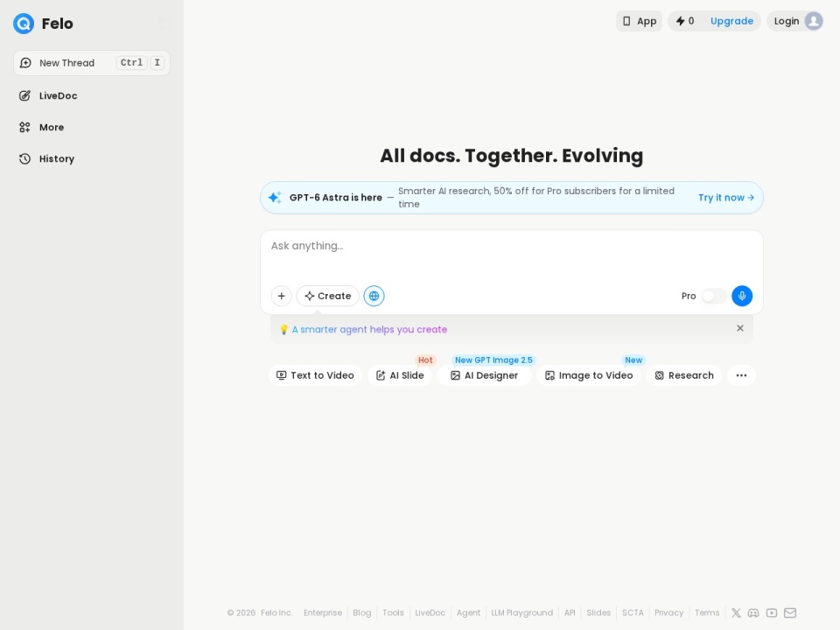Open the Privacy footer link
840x630 pixels.
pyautogui.click(x=669, y=612)
